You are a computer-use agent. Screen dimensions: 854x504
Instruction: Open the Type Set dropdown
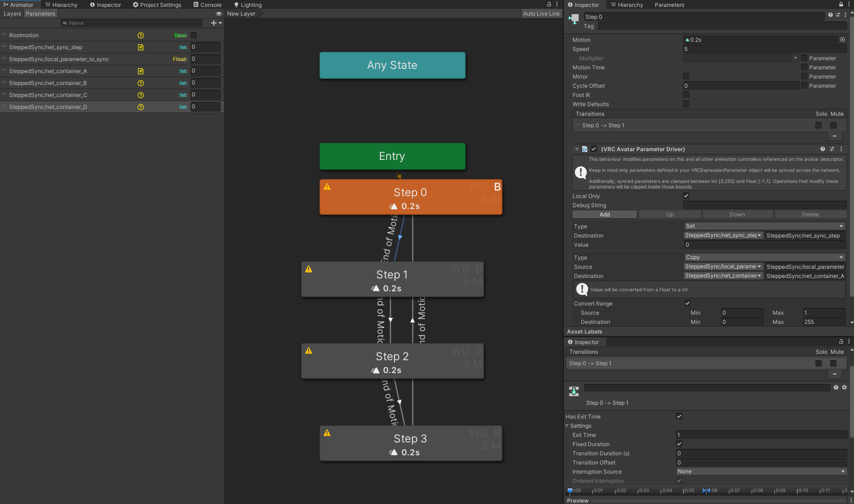coord(764,226)
